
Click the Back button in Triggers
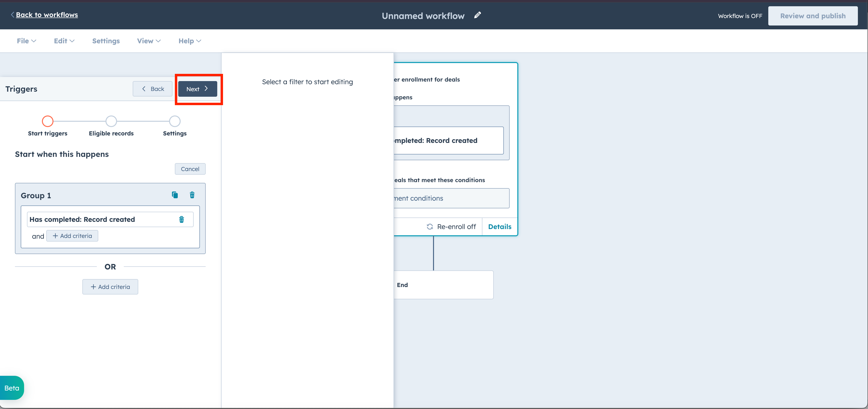click(153, 89)
